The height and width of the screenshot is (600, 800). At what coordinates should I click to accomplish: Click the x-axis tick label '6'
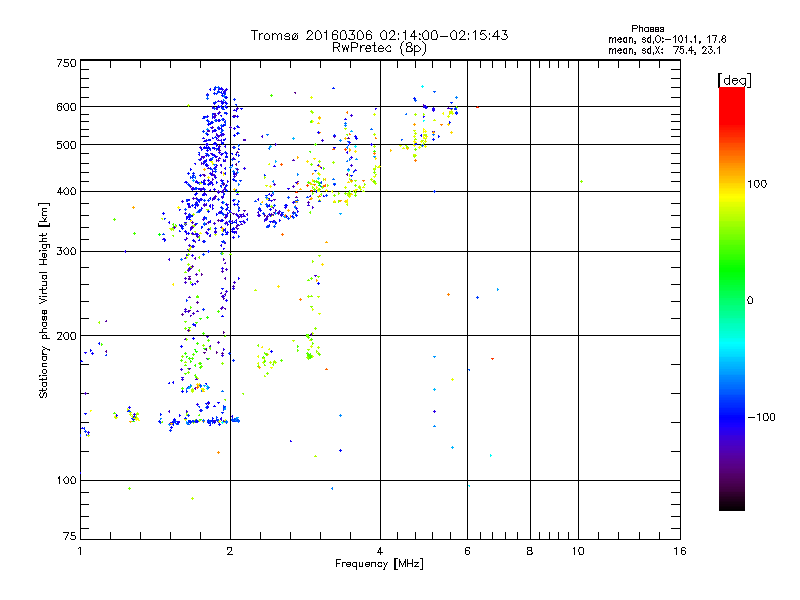pyautogui.click(x=467, y=551)
